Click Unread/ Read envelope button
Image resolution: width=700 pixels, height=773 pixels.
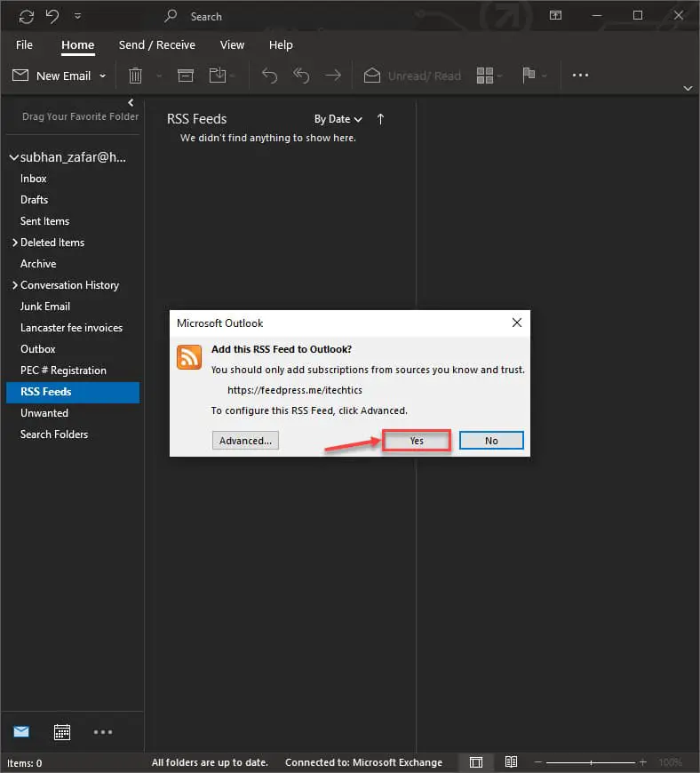[x=412, y=76]
